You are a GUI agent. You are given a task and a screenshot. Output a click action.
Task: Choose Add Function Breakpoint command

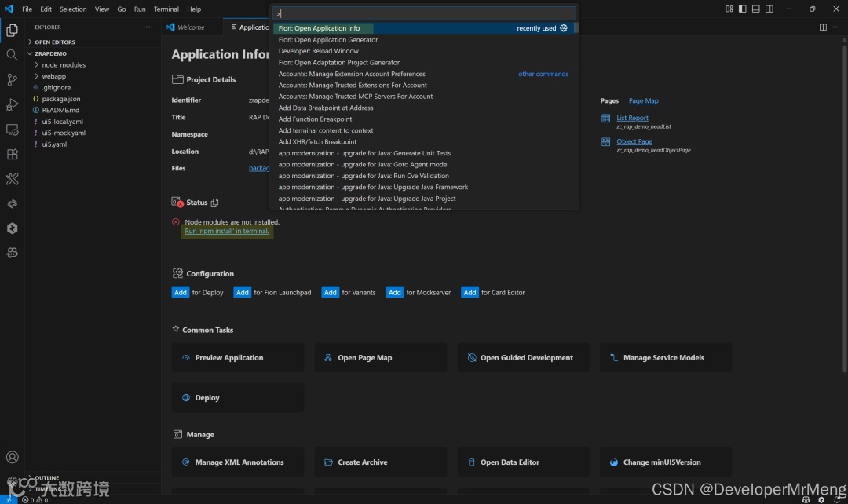(423, 119)
